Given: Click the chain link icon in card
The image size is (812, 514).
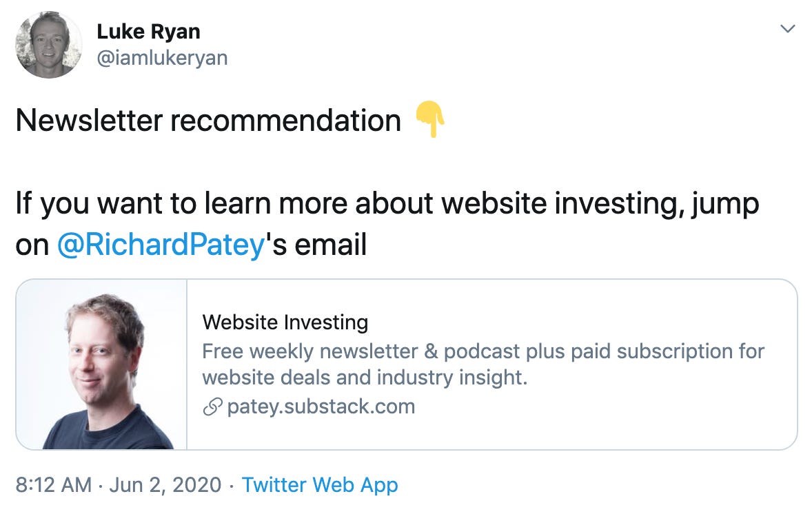Looking at the screenshot, I should click(212, 407).
